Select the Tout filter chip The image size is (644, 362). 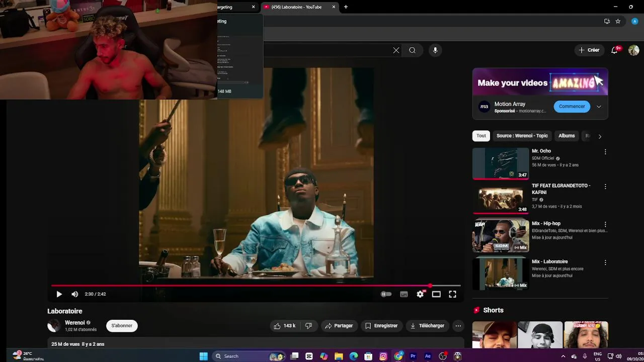coord(481,136)
